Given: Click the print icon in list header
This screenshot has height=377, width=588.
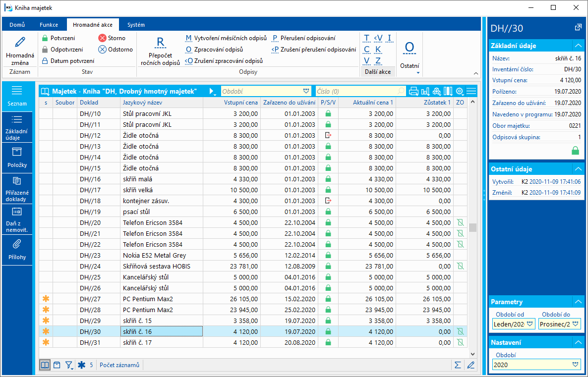Looking at the screenshot, I should (x=413, y=91).
